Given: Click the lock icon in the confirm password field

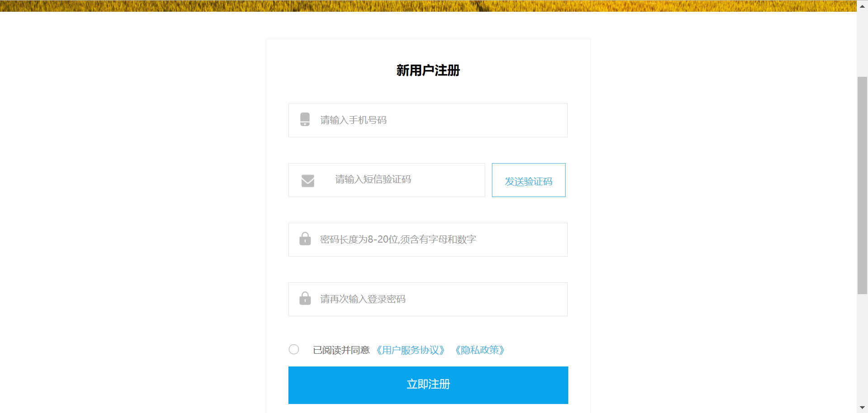Looking at the screenshot, I should tap(305, 298).
